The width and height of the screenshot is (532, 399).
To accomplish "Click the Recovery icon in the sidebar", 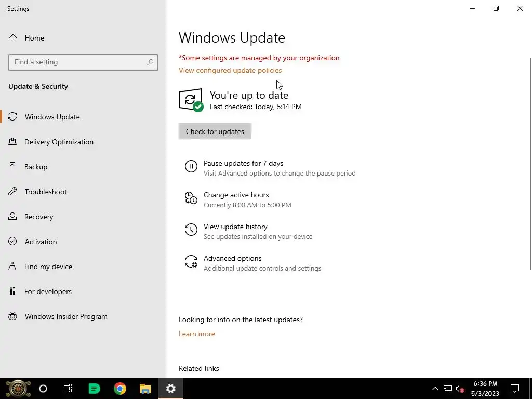I will (12, 217).
